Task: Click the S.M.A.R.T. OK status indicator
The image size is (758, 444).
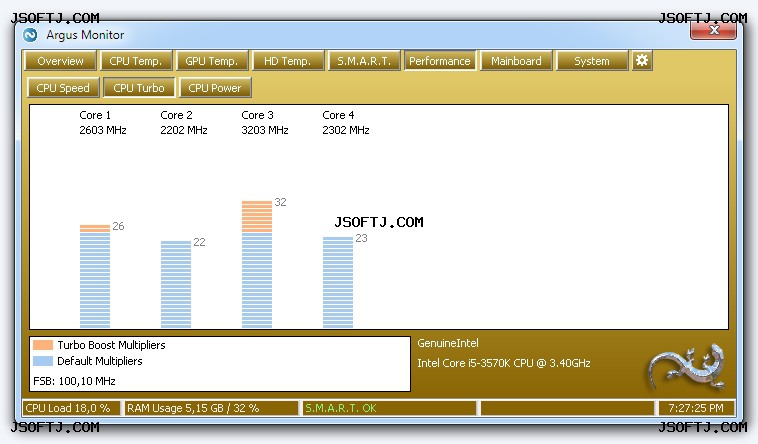Action: coord(389,408)
